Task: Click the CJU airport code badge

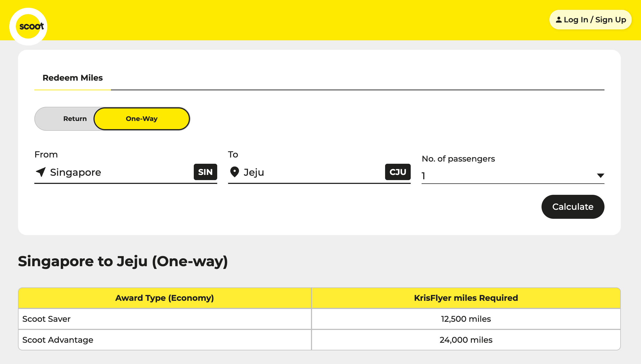Action: click(398, 172)
